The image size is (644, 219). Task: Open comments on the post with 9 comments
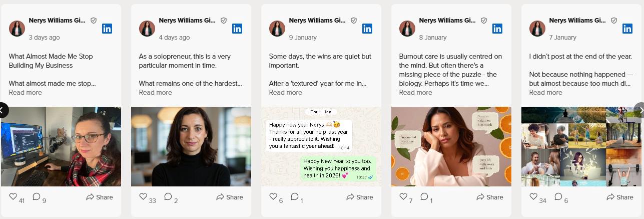(37, 197)
